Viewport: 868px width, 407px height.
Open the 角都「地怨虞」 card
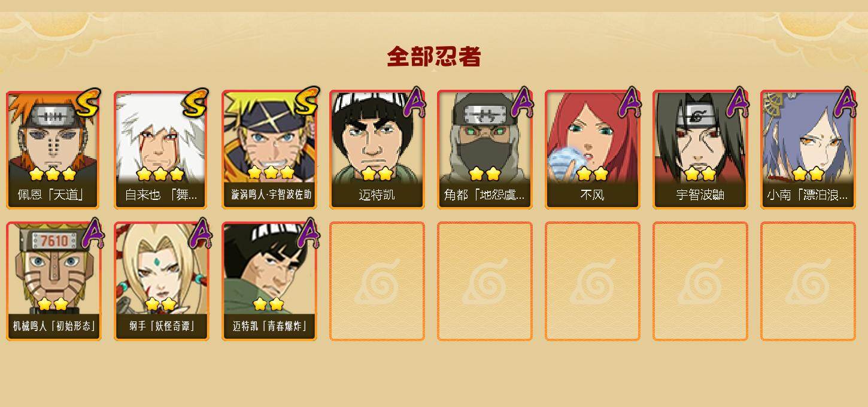pos(484,150)
